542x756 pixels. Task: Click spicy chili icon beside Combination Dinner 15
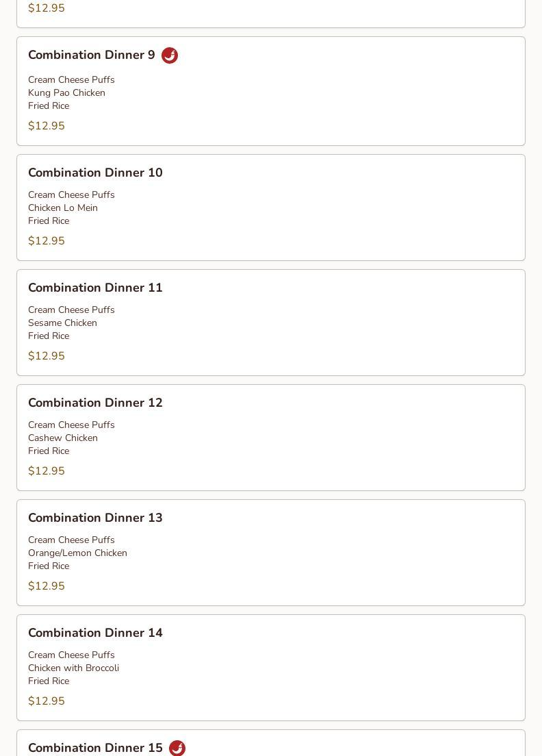[x=177, y=748]
